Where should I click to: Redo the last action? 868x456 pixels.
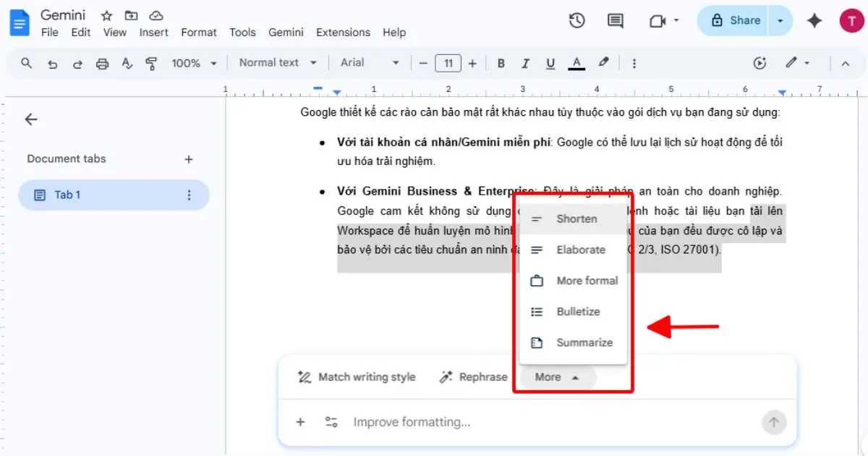(x=77, y=64)
